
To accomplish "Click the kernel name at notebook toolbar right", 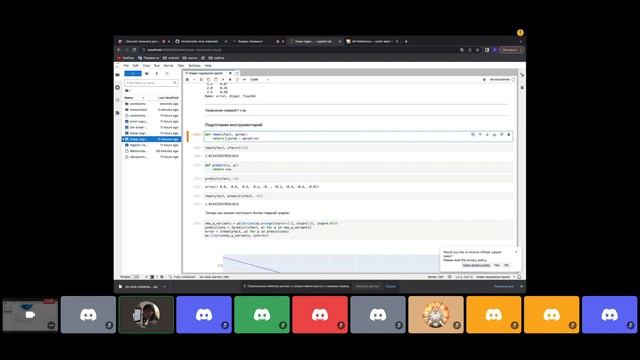I will 500,80.
